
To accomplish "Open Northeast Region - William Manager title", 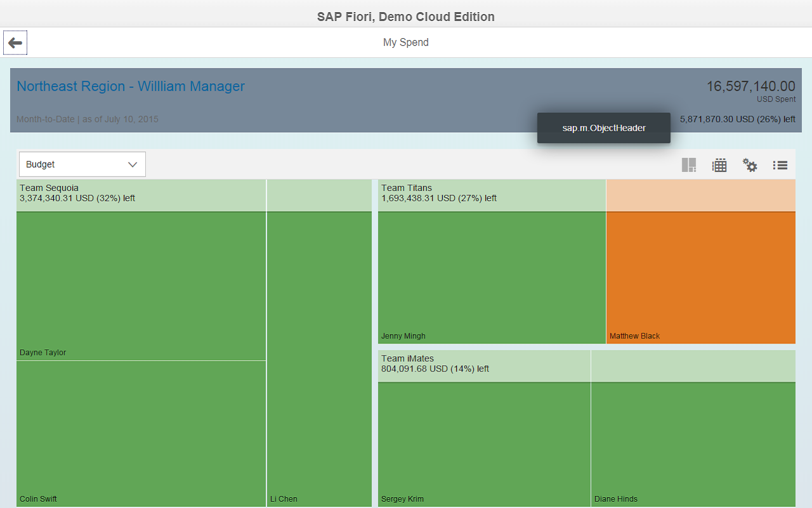I will 131,86.
